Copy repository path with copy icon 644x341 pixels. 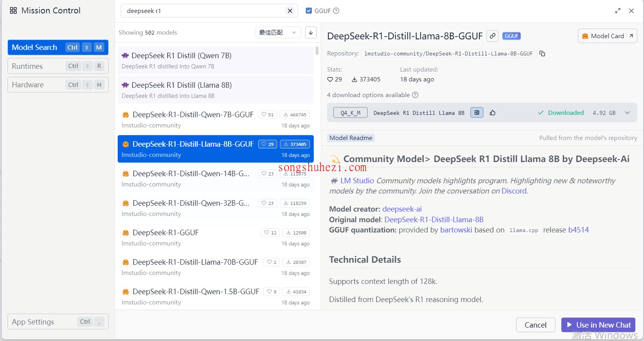[542, 53]
